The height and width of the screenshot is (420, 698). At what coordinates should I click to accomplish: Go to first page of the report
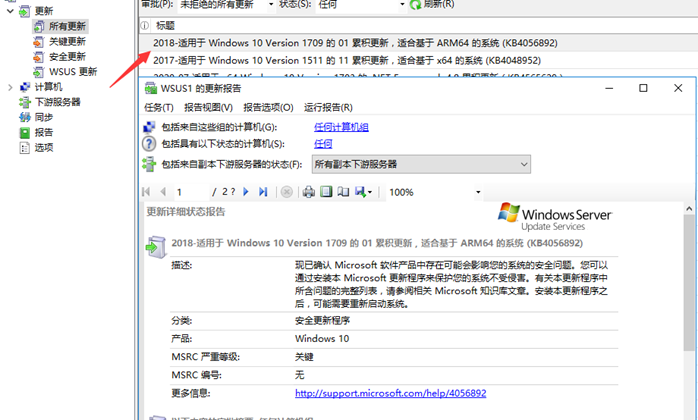point(146,192)
